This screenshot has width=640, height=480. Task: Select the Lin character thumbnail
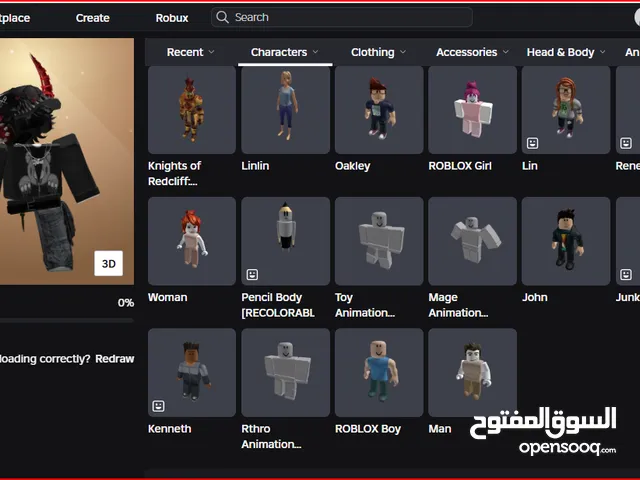click(566, 110)
